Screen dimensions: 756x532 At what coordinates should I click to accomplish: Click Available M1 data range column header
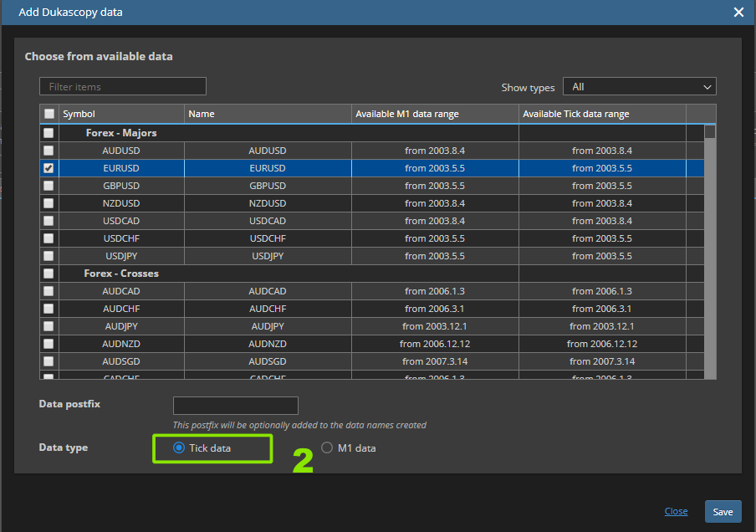click(435, 114)
